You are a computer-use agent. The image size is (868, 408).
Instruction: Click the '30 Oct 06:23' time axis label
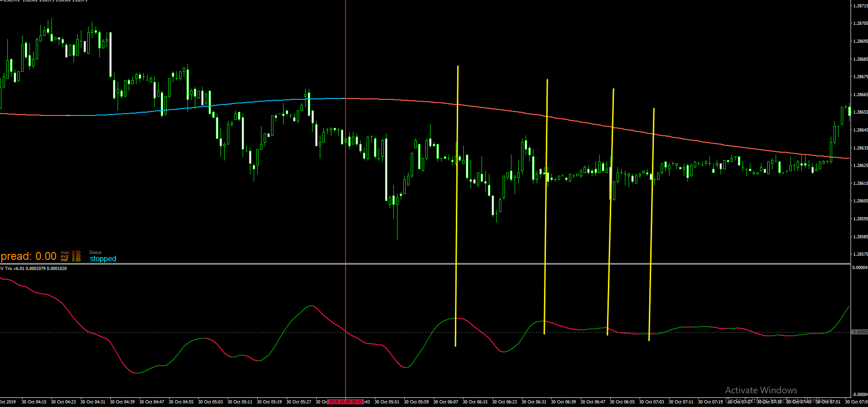(x=505, y=402)
